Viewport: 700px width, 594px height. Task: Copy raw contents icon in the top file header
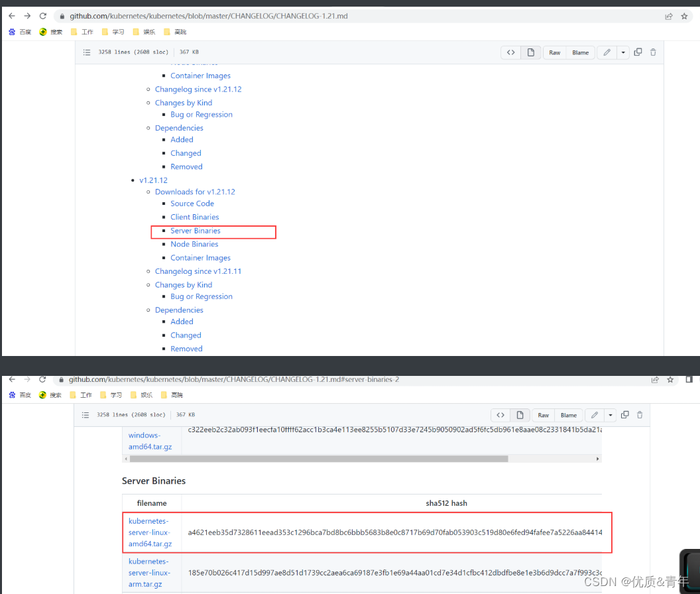(638, 52)
